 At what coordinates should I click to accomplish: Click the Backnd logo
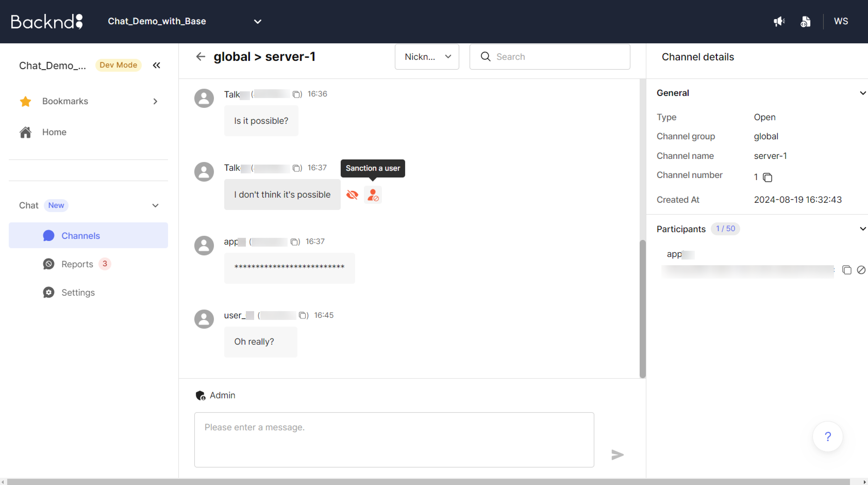point(47,21)
